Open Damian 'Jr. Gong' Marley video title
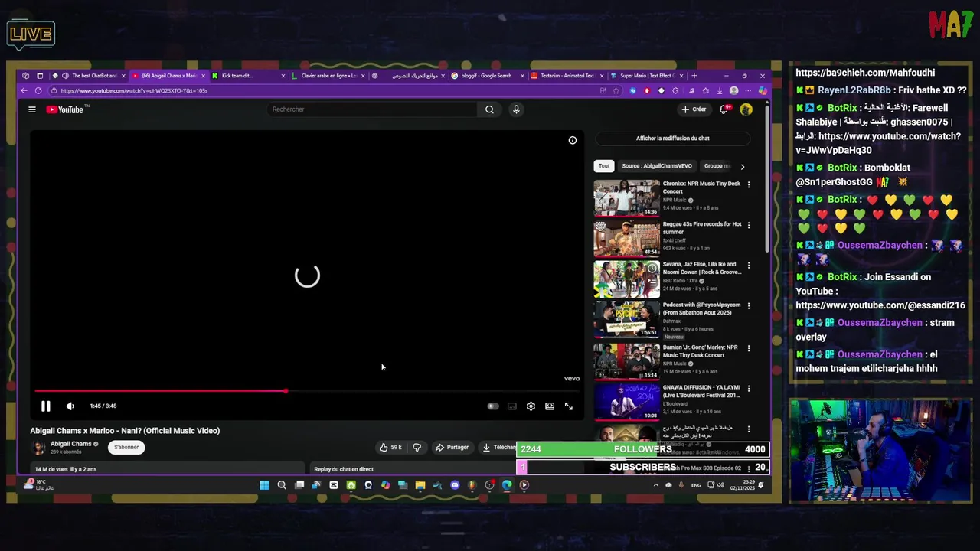Image resolution: width=980 pixels, height=551 pixels. pos(701,351)
